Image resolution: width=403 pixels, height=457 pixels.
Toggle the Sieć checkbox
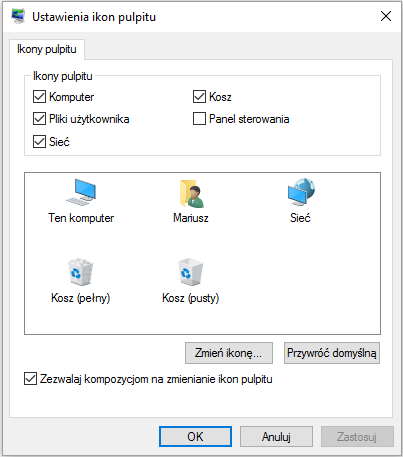pyautogui.click(x=39, y=142)
